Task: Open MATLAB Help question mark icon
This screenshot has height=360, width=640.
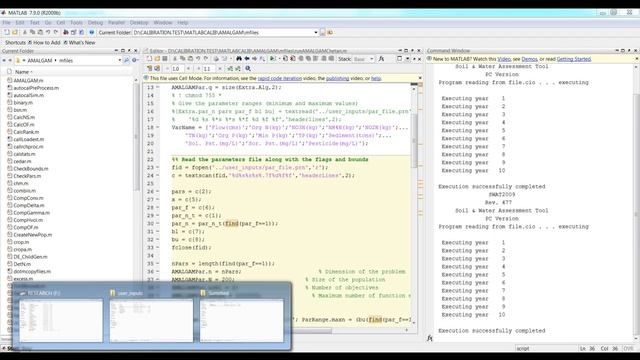Action: (x=91, y=32)
